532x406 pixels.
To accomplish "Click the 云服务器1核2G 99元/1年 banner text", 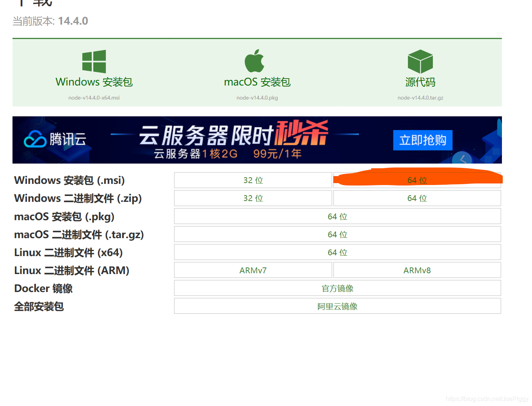I will click(228, 153).
